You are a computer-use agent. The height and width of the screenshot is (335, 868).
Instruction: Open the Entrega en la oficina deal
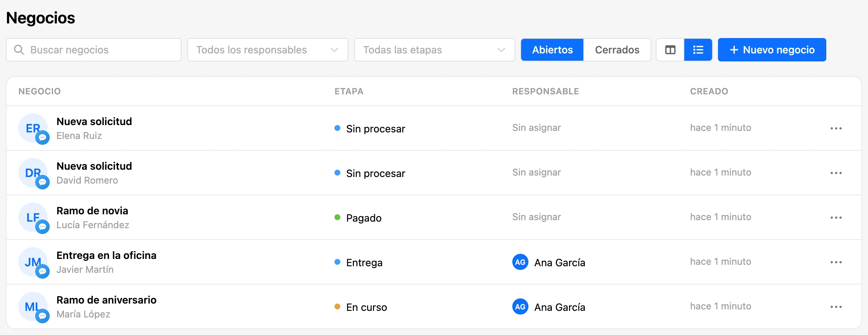click(x=106, y=255)
